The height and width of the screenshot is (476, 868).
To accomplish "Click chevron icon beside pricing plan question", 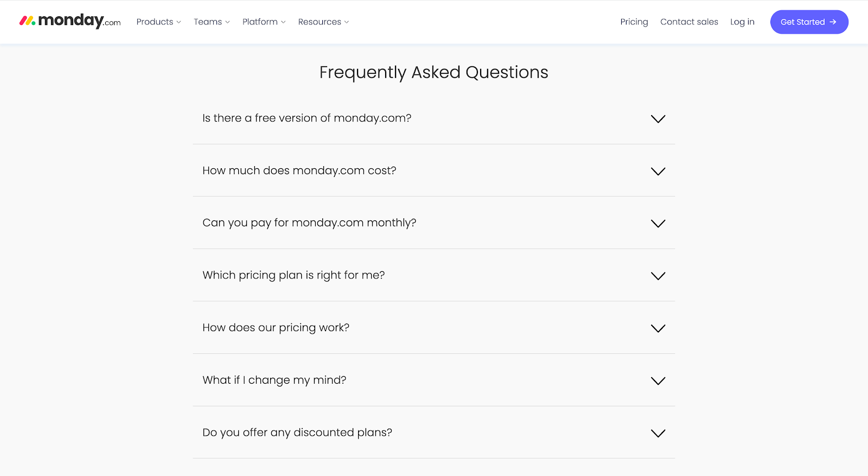I will [658, 276].
